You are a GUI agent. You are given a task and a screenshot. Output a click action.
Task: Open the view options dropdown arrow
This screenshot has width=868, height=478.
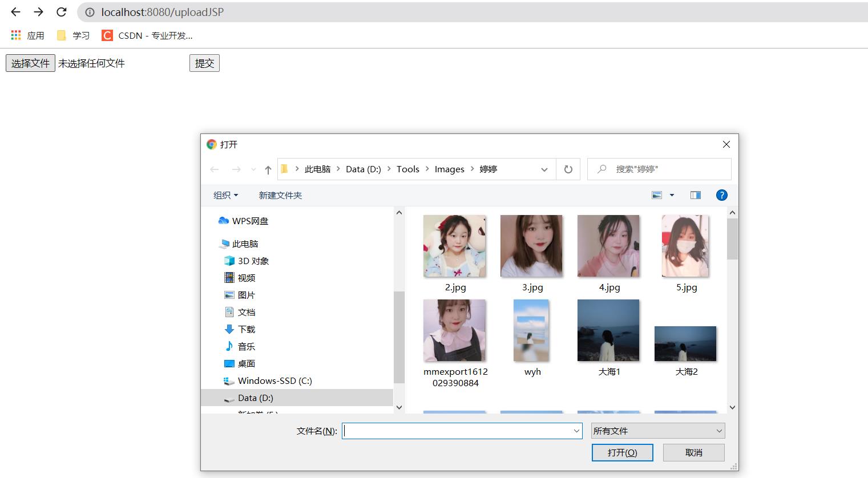672,195
